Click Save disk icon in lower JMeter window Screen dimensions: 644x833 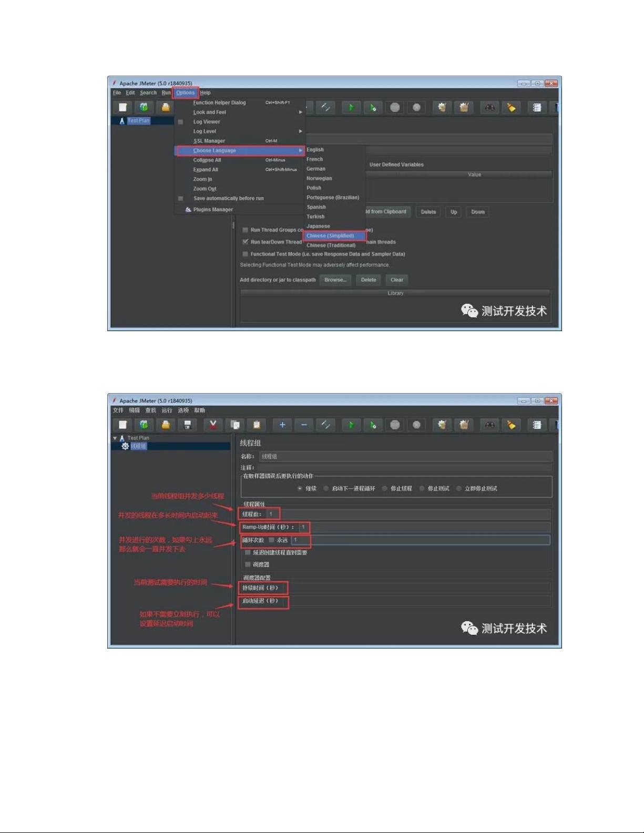point(187,425)
